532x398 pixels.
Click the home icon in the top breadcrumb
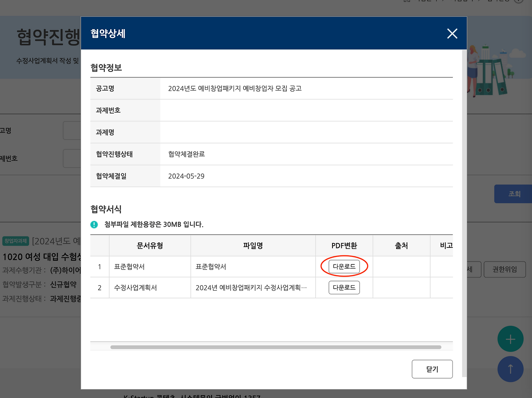(x=406, y=1)
